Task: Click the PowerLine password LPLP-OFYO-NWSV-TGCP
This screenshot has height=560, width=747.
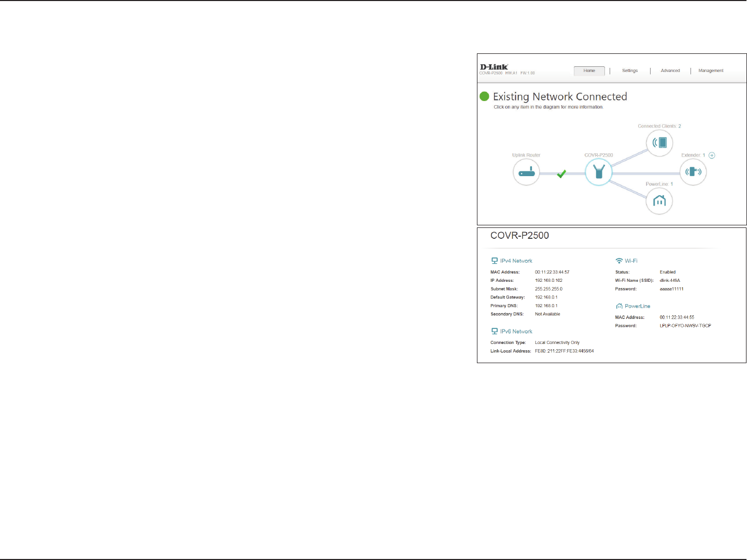Action: click(x=685, y=326)
